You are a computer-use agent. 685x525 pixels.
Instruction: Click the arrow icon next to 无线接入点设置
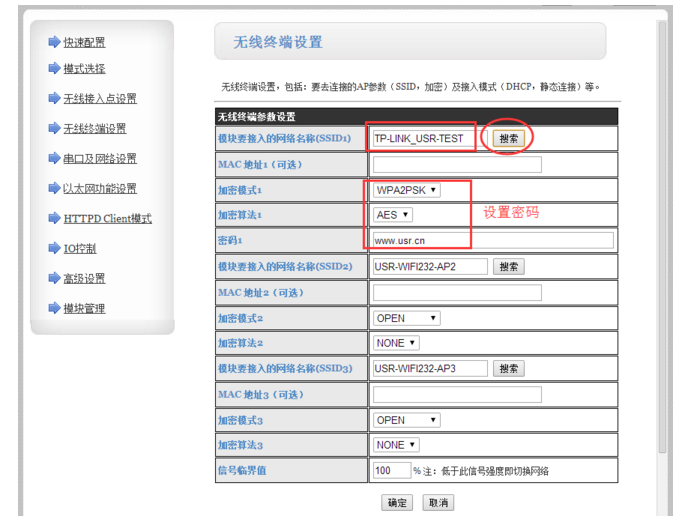(x=54, y=98)
